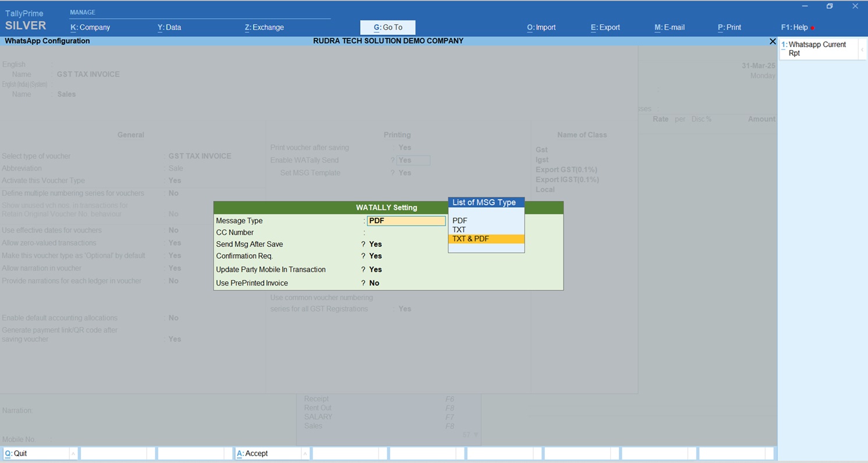Click the small arrow beside Accept button
The width and height of the screenshot is (868, 463).
[304, 454]
